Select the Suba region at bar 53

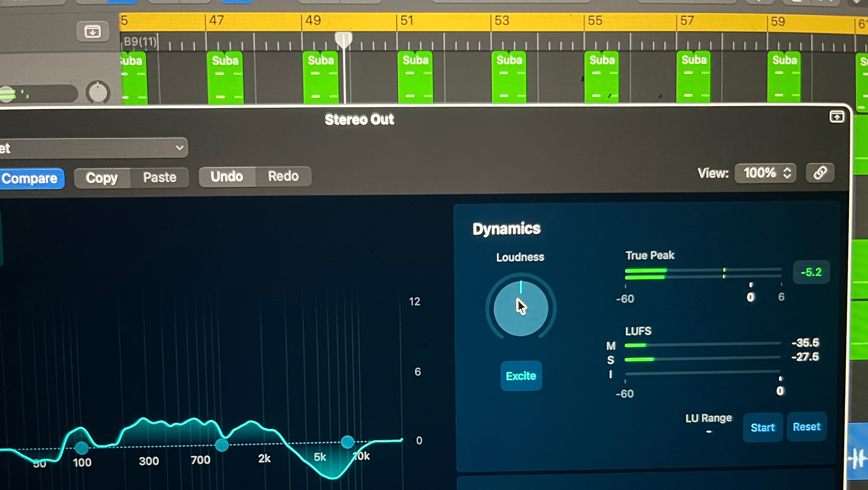point(509,77)
